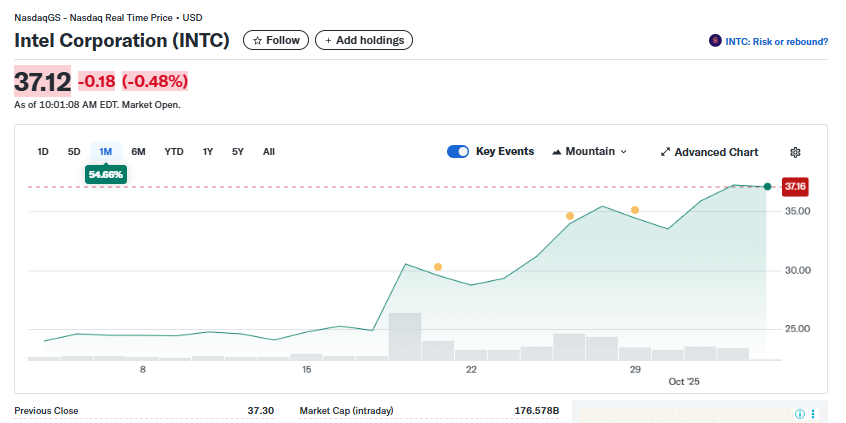Open chart settings gear icon
The image size is (846, 423).
pos(795,152)
